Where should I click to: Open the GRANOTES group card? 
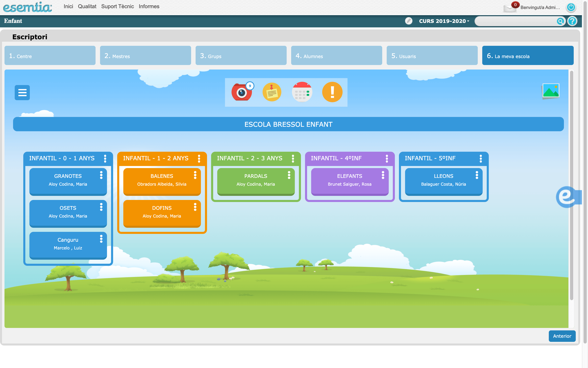tap(68, 182)
